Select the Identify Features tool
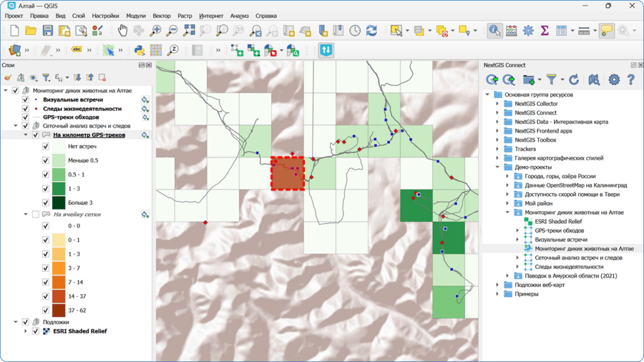This screenshot has width=644, height=362. 494,30
